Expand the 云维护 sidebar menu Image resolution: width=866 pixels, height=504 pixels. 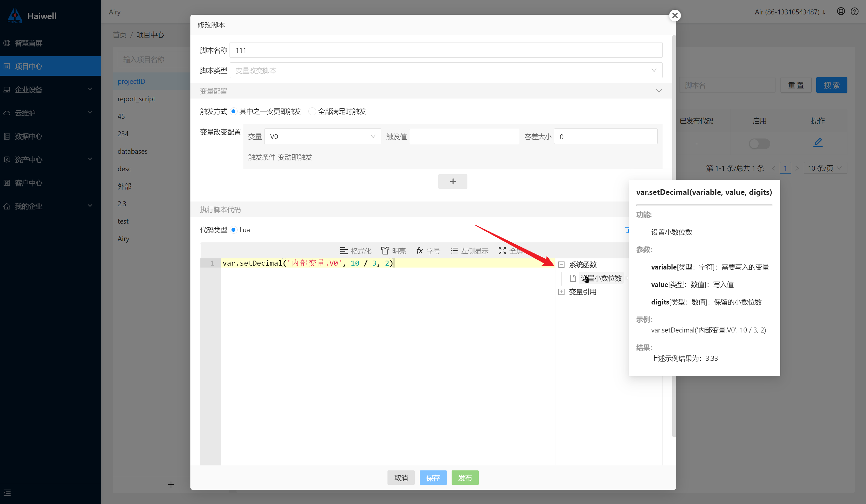pyautogui.click(x=51, y=113)
